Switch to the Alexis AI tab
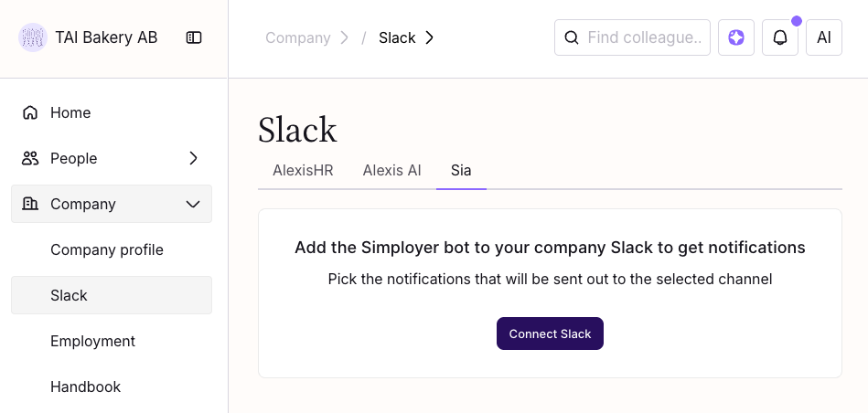The width and height of the screenshot is (868, 413). [391, 170]
